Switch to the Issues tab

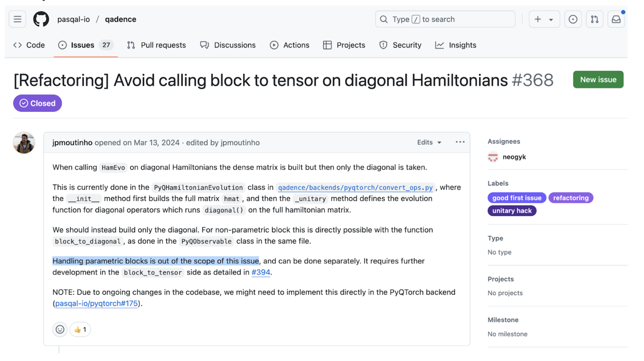[x=83, y=45]
